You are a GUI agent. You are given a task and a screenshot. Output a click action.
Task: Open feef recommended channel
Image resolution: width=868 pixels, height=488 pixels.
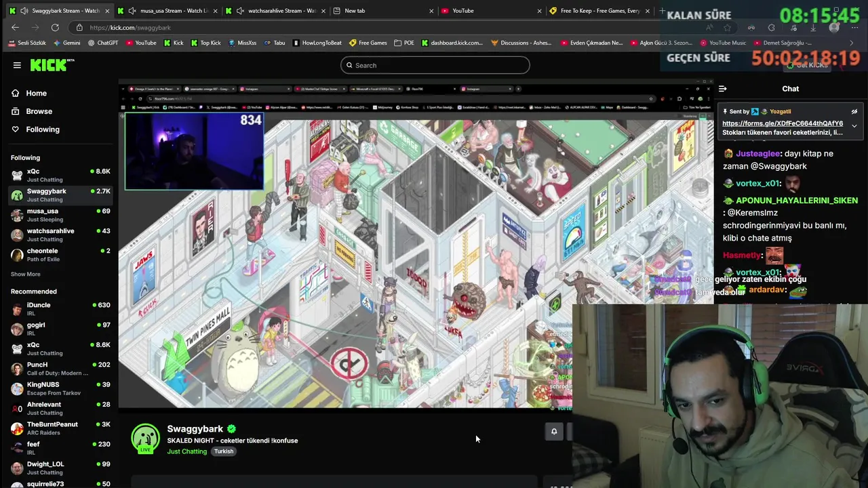60,448
